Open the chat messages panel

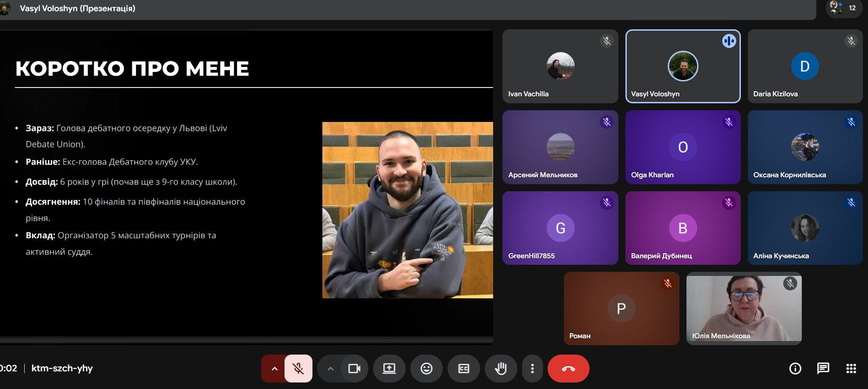click(823, 369)
